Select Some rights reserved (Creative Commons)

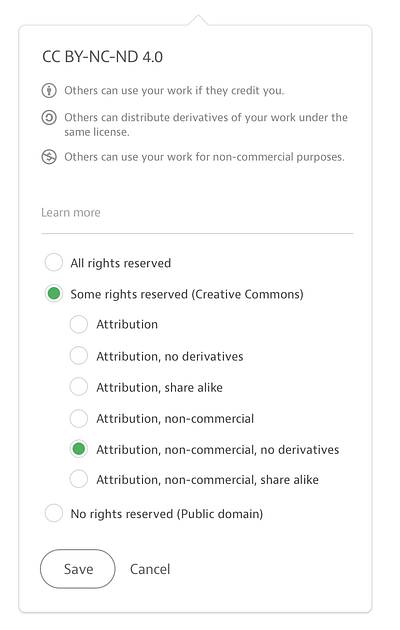point(54,294)
